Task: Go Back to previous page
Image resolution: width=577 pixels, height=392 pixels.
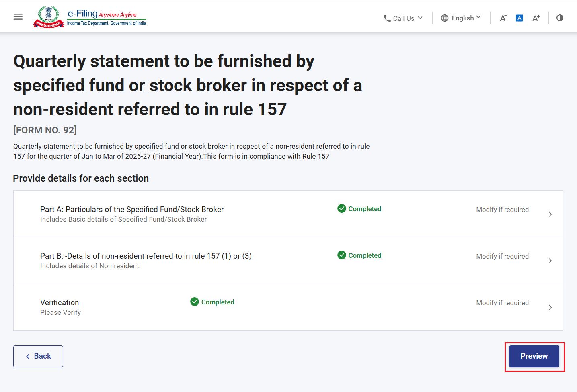Action: click(x=38, y=356)
